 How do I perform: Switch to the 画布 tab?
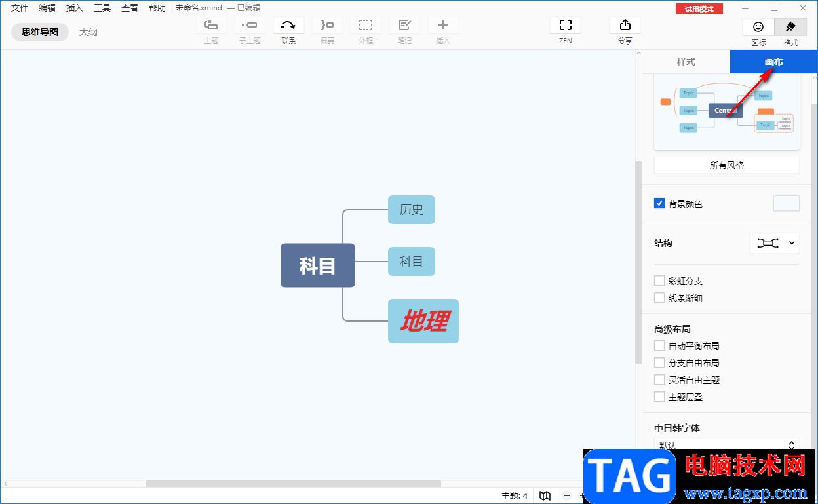click(x=773, y=62)
